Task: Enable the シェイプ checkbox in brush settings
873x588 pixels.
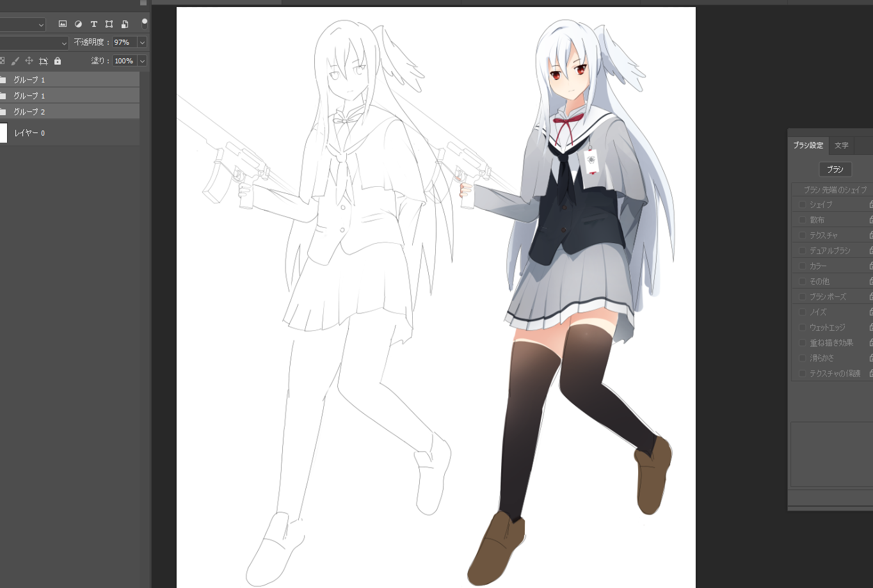Action: pyautogui.click(x=802, y=205)
